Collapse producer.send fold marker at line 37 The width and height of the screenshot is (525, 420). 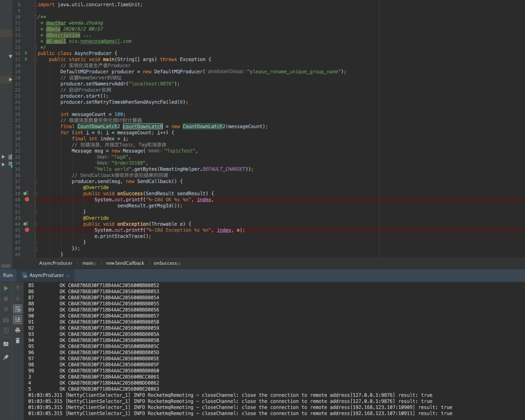[x=35, y=181]
